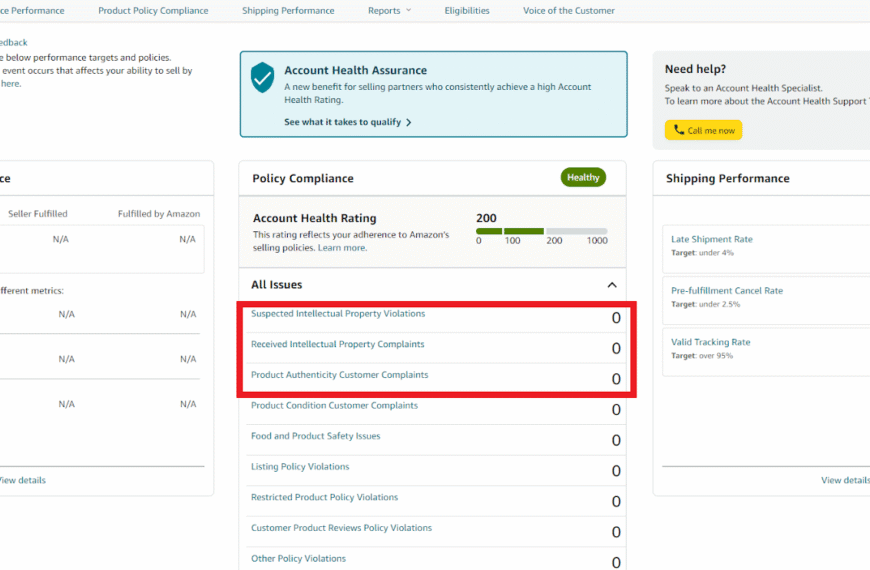870x570 pixels.
Task: Click the Healthy status badge
Action: pos(583,178)
